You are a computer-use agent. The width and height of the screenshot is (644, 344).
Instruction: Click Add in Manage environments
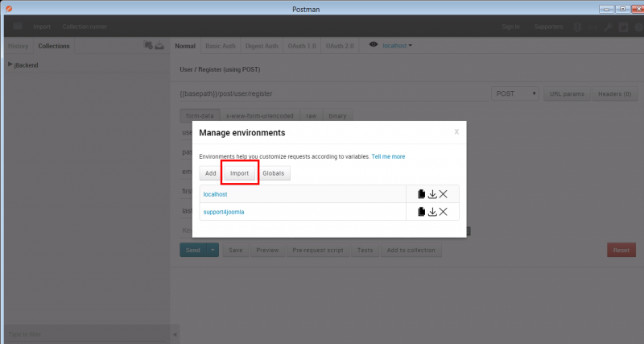[211, 173]
